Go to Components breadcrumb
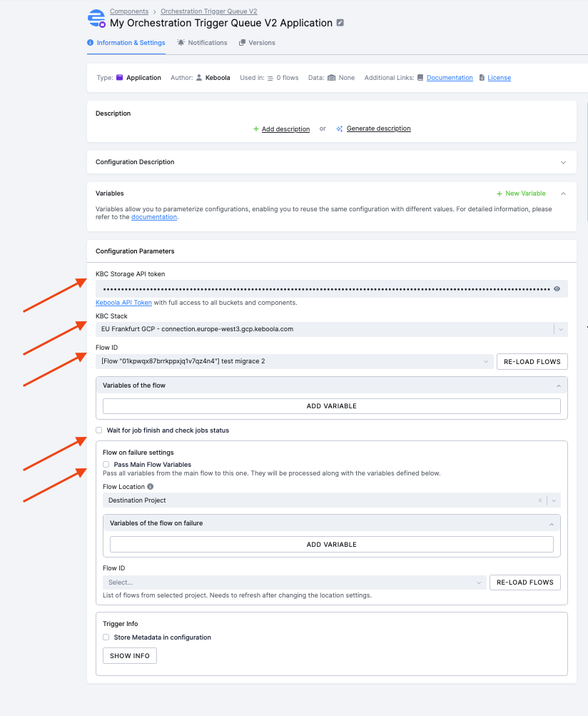 tap(129, 11)
